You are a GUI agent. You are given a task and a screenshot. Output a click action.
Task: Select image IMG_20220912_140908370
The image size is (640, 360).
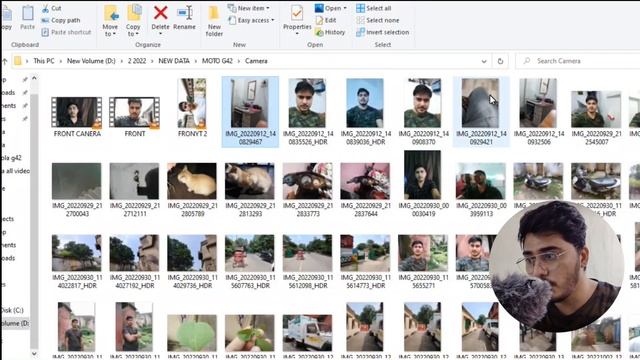[x=423, y=112]
